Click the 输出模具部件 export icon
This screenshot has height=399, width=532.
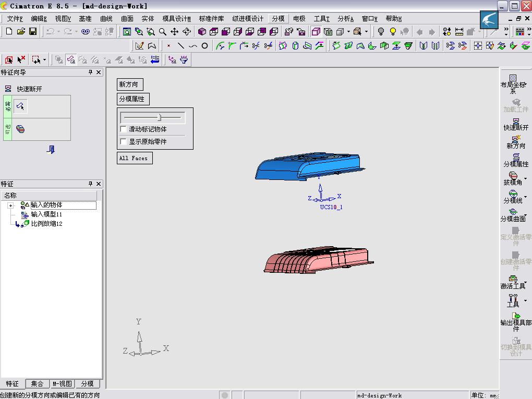click(x=516, y=316)
